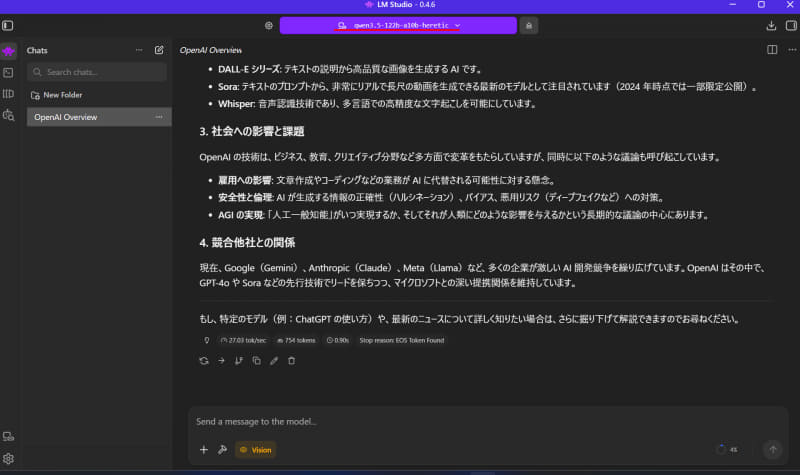Click the heading 4. 競合他社との関係
The image size is (800, 475).
[x=247, y=243]
